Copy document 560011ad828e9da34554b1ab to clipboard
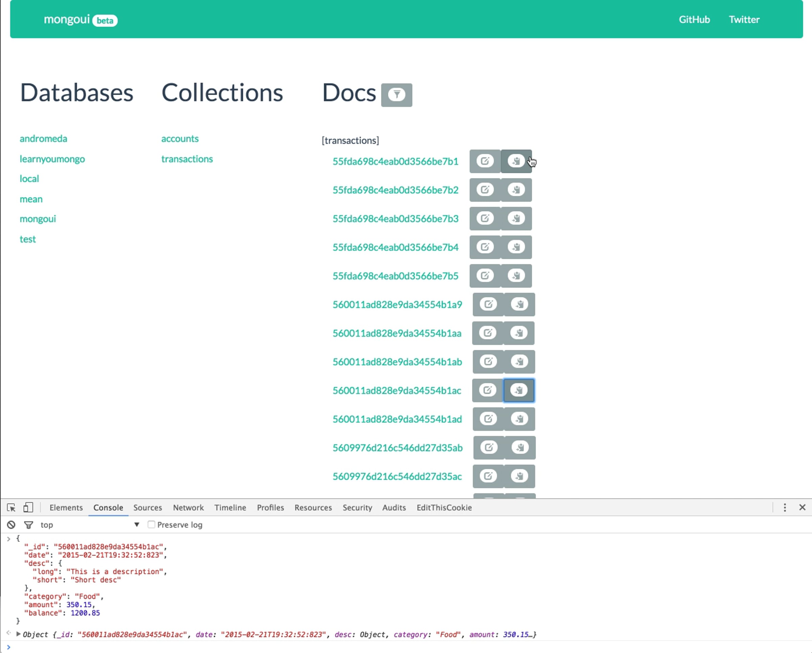This screenshot has width=812, height=653. tap(520, 362)
